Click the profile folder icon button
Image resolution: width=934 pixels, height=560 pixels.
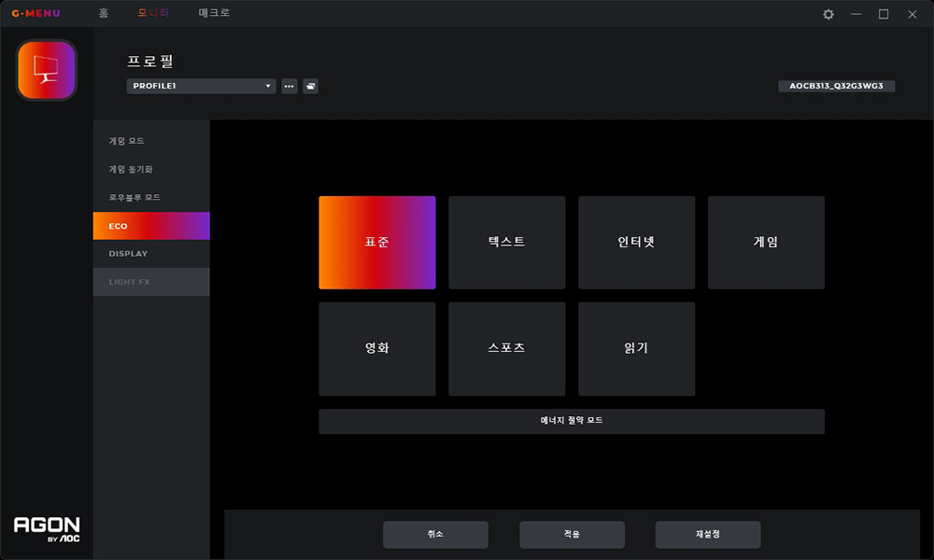310,86
